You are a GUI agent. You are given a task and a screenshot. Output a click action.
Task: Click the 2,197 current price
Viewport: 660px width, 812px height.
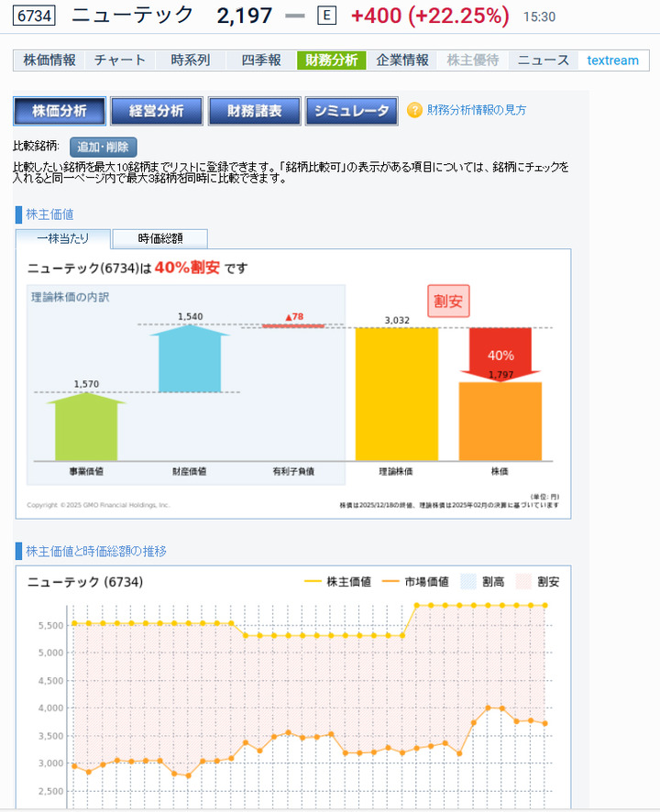click(245, 16)
